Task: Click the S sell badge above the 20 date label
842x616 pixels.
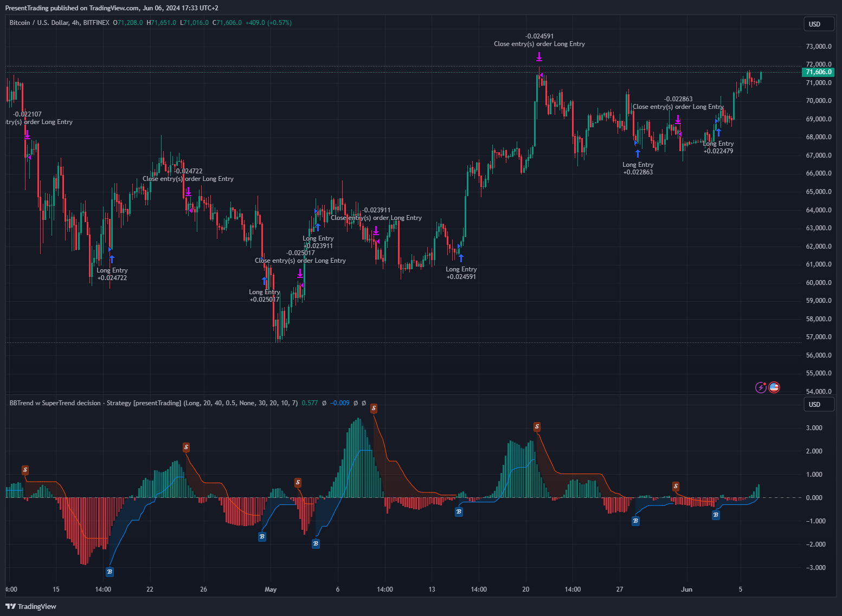Action: [537, 427]
